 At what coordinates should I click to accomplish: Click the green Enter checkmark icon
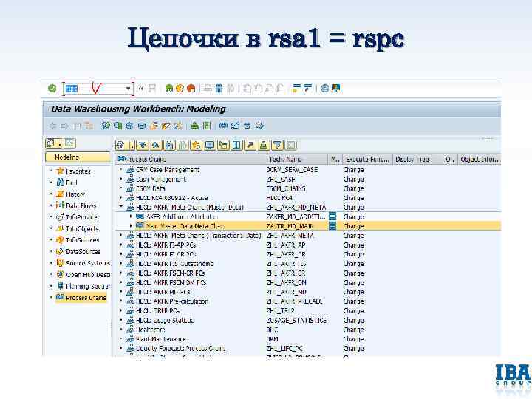52,89
